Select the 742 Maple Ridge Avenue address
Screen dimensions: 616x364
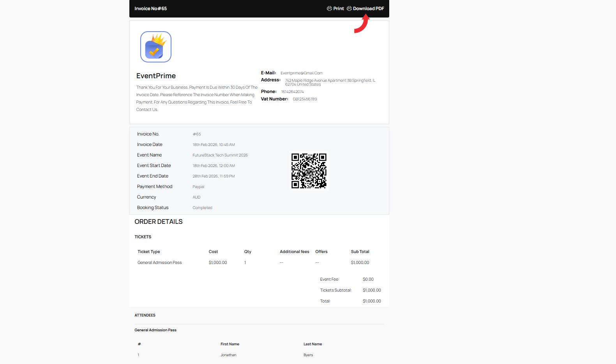click(330, 82)
